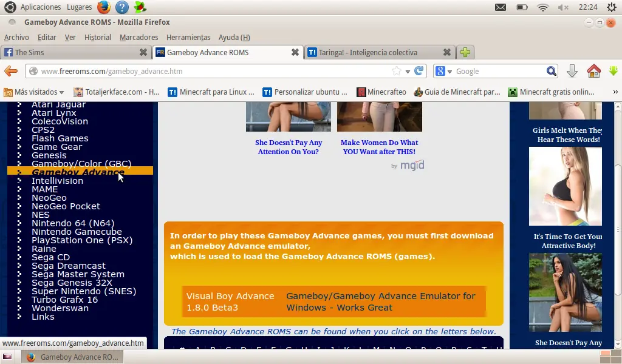The height and width of the screenshot is (364, 622).
Task: Bookmark this page with the star icon
Action: pyautogui.click(x=396, y=72)
